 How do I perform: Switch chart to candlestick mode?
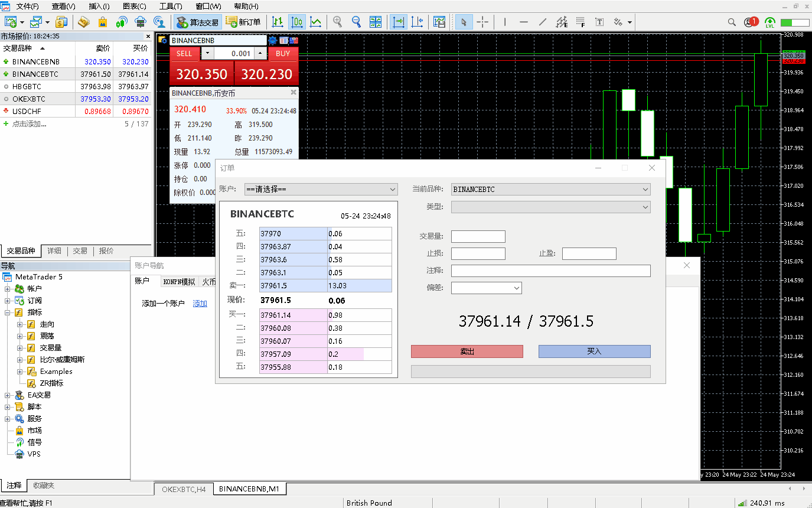tap(296, 22)
